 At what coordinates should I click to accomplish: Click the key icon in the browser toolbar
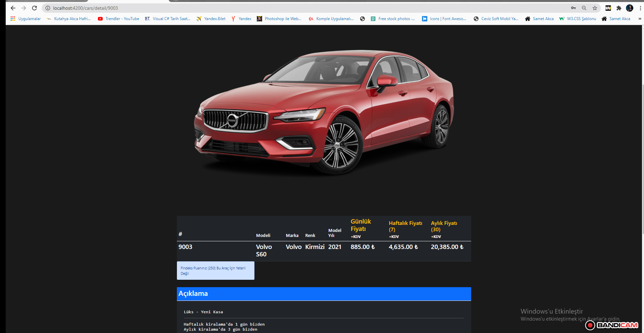pyautogui.click(x=573, y=8)
